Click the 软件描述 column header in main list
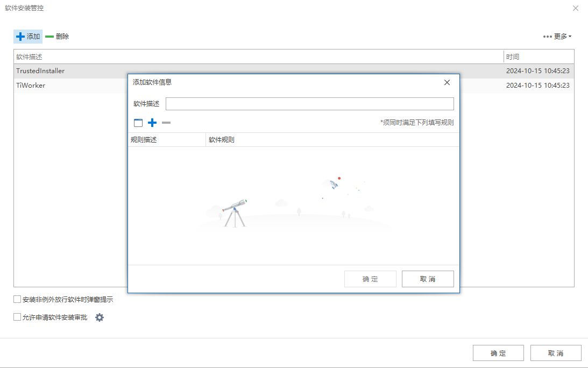 click(x=259, y=56)
